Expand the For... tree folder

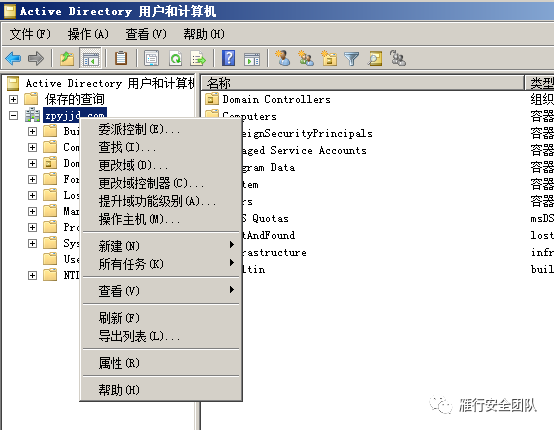pos(32,179)
